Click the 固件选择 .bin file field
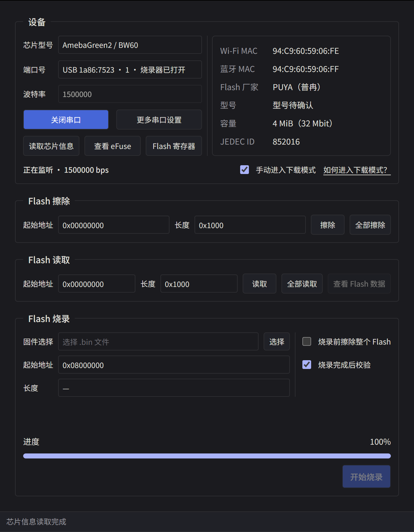The width and height of the screenshot is (414, 532). pos(159,341)
